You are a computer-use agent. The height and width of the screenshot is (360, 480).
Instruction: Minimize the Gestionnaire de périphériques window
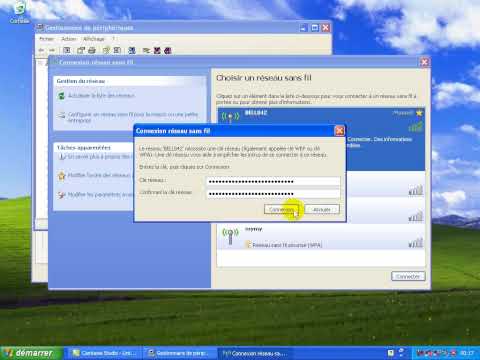304,28
